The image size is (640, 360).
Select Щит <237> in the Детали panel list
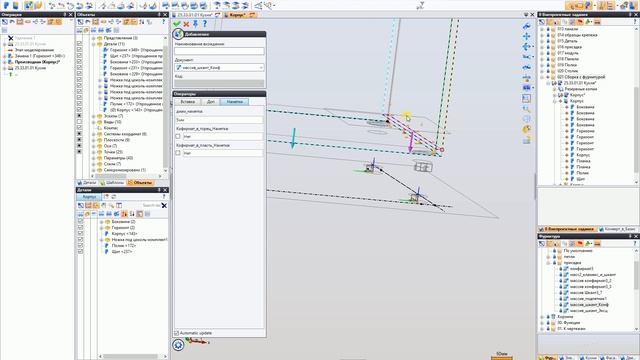[x=122, y=251]
